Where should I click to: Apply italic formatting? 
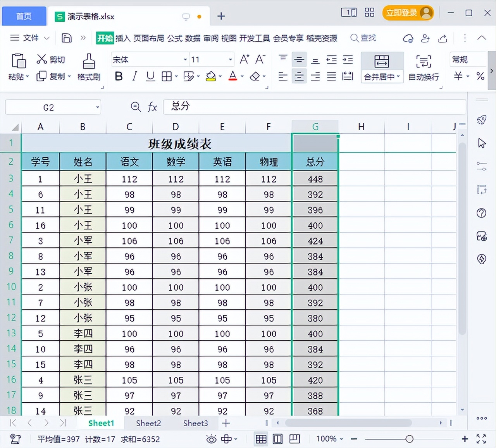coord(134,76)
